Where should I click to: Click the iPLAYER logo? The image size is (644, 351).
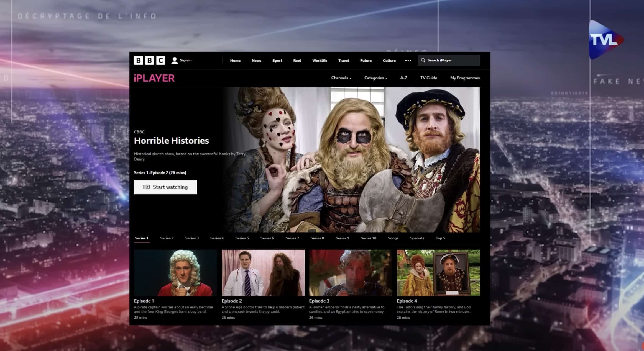click(154, 78)
